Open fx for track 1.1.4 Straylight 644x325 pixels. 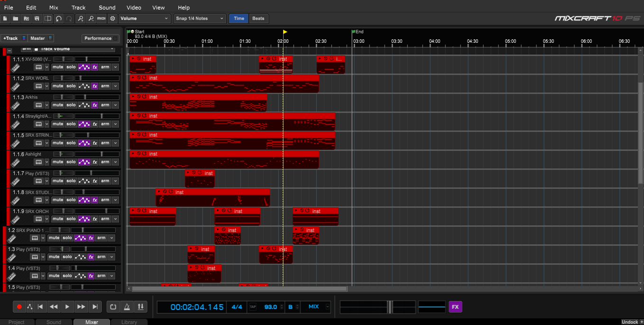(x=95, y=124)
